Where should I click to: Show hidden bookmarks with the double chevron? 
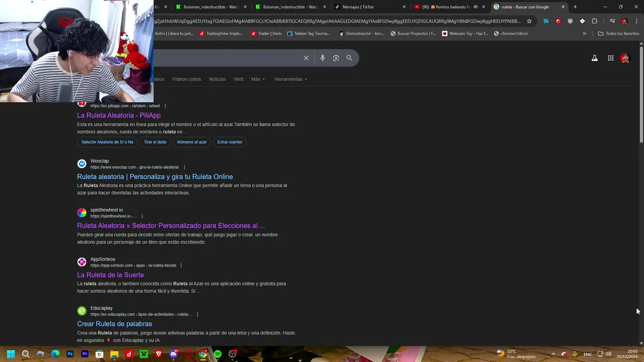pos(585,34)
